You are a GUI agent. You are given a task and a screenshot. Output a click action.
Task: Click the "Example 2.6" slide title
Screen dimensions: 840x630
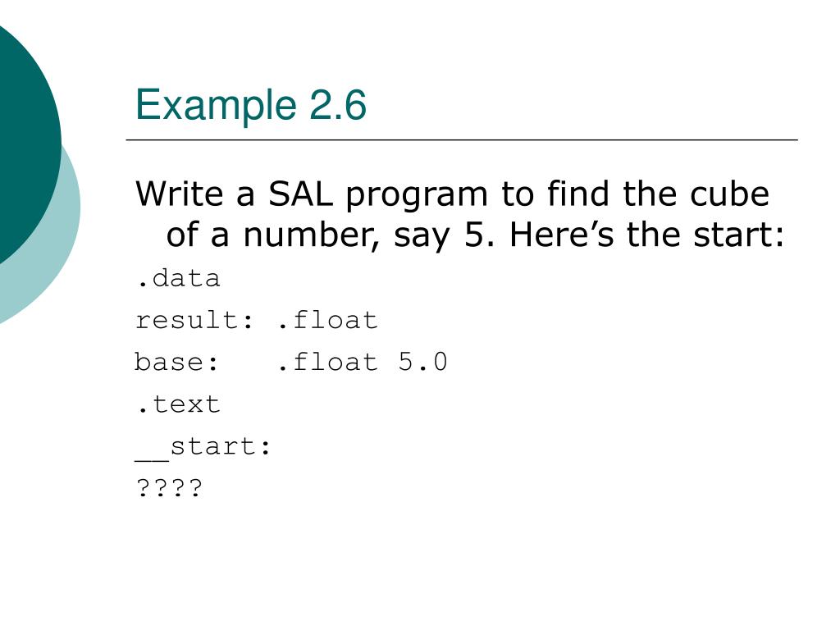(251, 105)
